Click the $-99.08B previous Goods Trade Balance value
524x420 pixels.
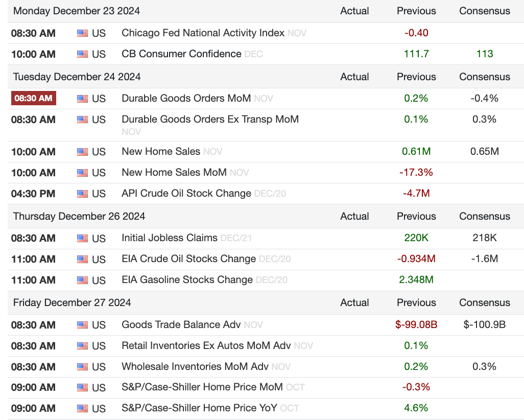pyautogui.click(x=416, y=325)
